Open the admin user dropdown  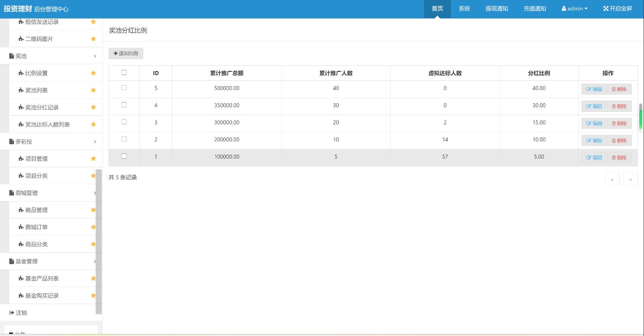pos(575,8)
